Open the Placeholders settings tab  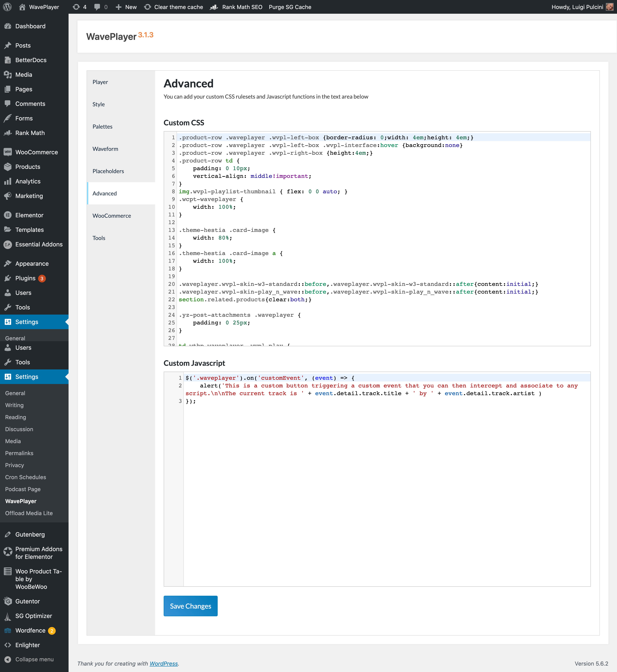(108, 171)
